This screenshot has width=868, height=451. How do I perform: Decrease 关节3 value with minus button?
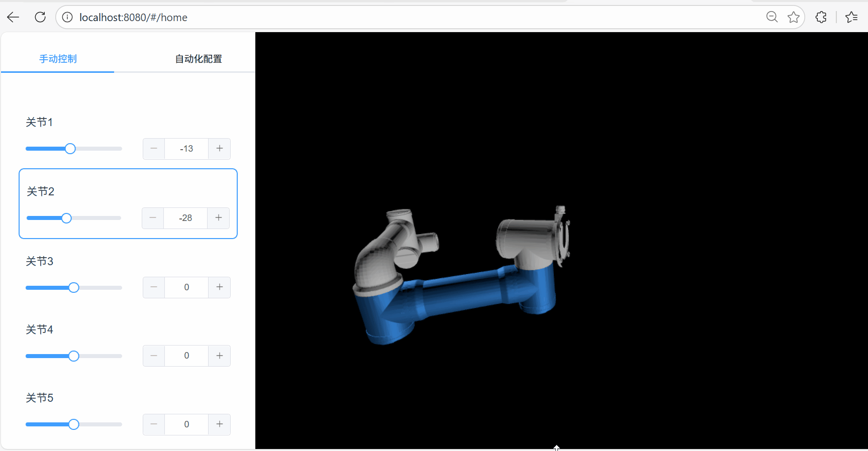[154, 287]
